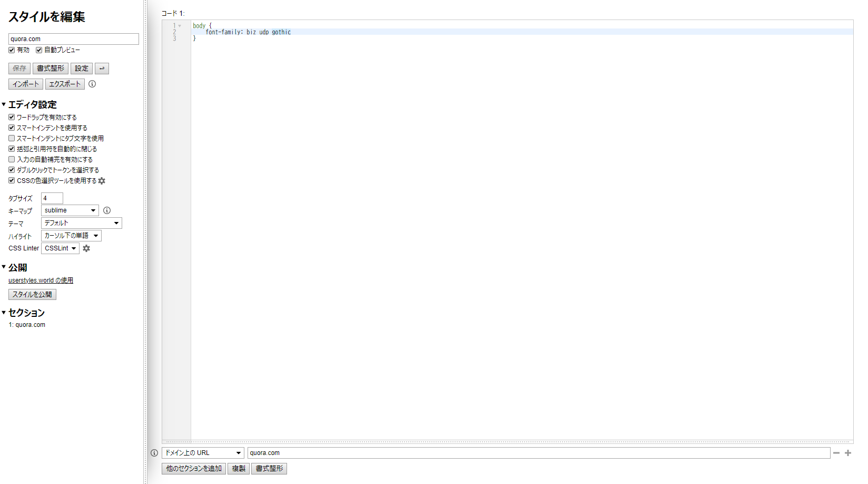
Task: Open the テーマ デフォルト dropdown
Action: 82,223
